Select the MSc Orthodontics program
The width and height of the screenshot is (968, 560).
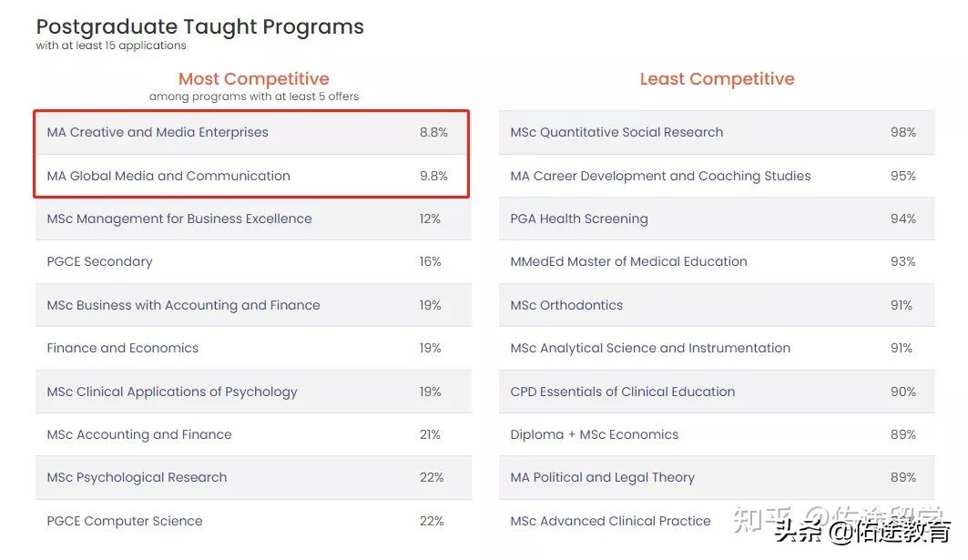click(x=566, y=305)
